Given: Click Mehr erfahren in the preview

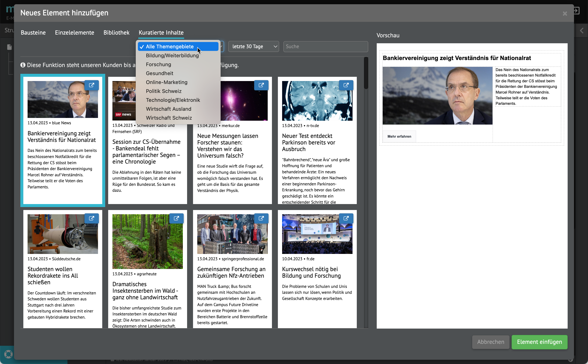Looking at the screenshot, I should (x=399, y=136).
